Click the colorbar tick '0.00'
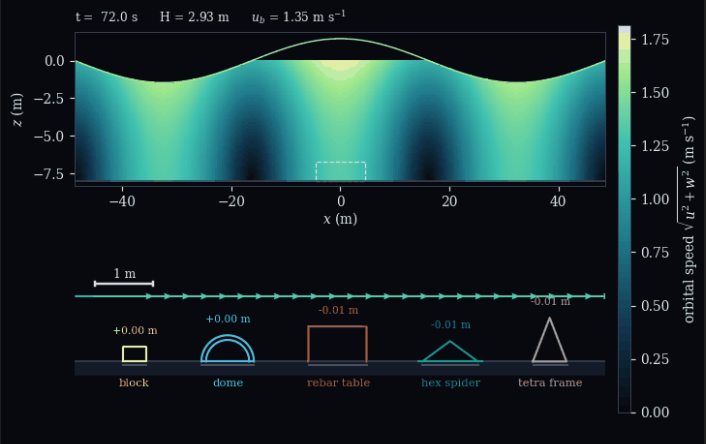Screen dimensions: 706x444 pyautogui.click(x=655, y=412)
